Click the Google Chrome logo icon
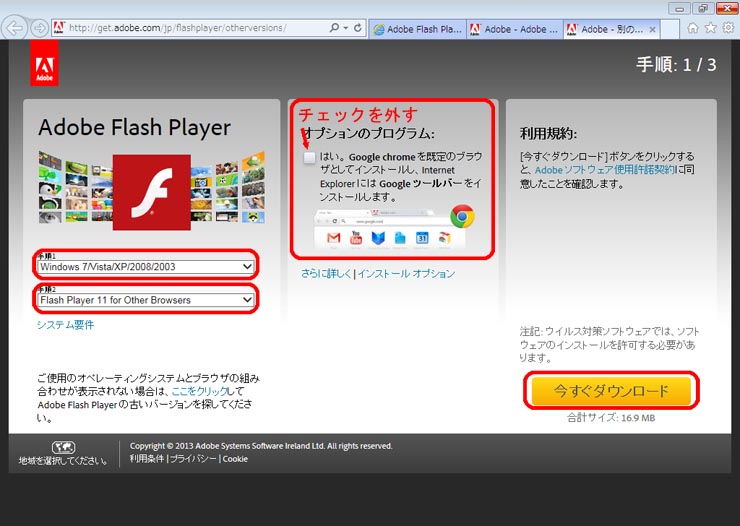Screen dimensions: 740x526 click(x=462, y=216)
